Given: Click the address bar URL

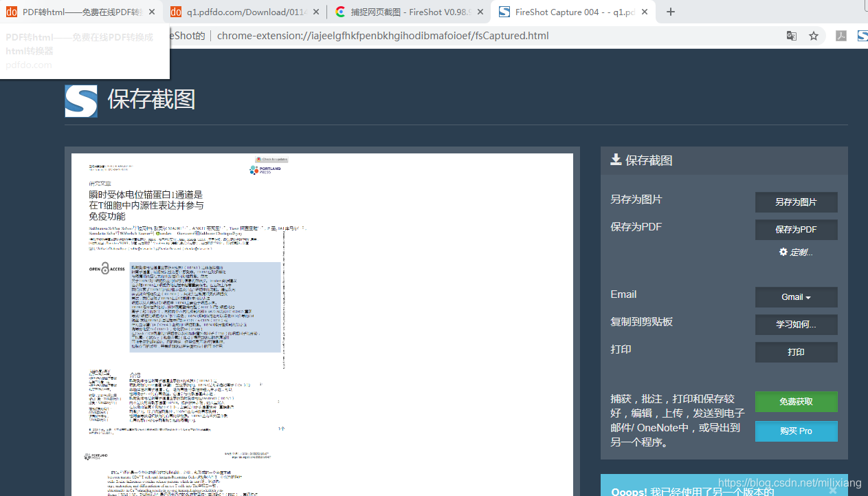Looking at the screenshot, I should click(x=383, y=36).
